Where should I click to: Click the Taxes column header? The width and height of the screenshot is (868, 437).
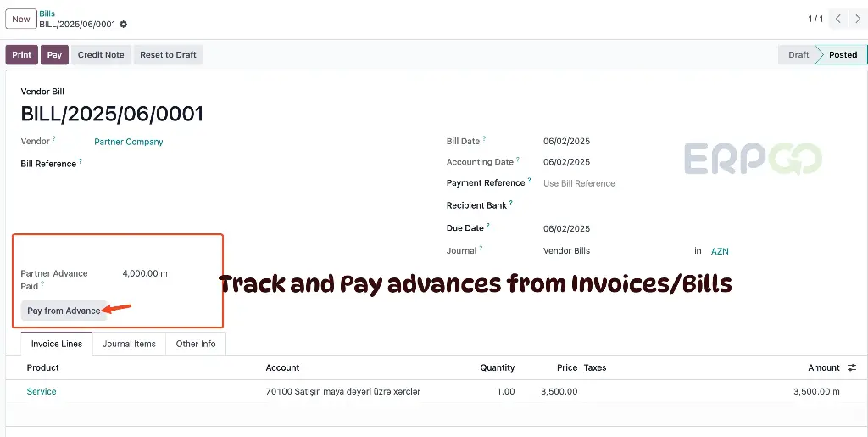[x=595, y=367]
